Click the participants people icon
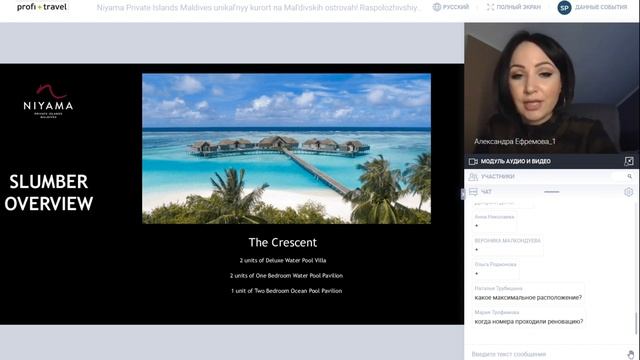Image resolution: width=640 pixels, height=360 pixels. click(473, 176)
